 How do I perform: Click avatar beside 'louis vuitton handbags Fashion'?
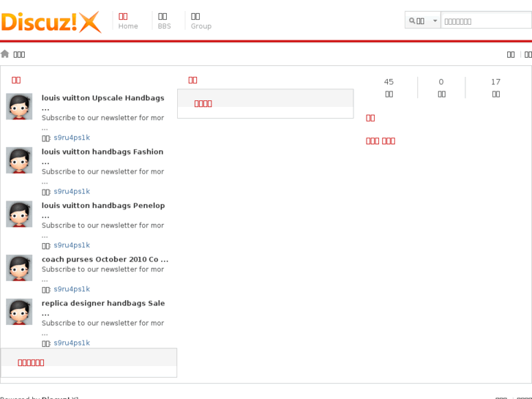[x=19, y=160]
